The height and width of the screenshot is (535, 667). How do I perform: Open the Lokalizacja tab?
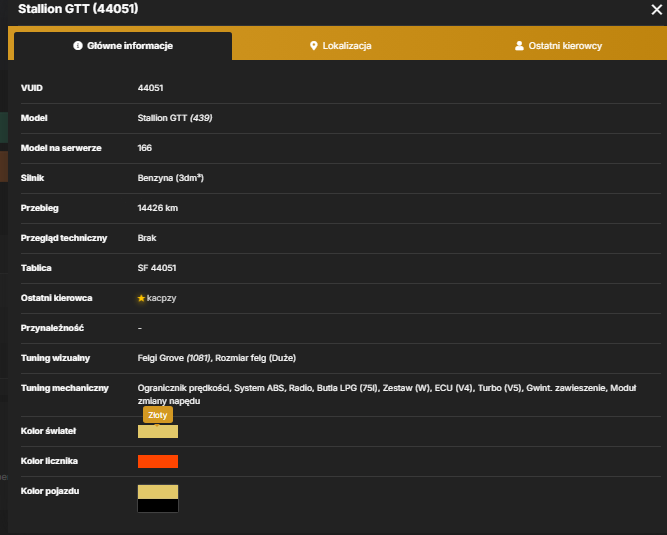coord(341,46)
